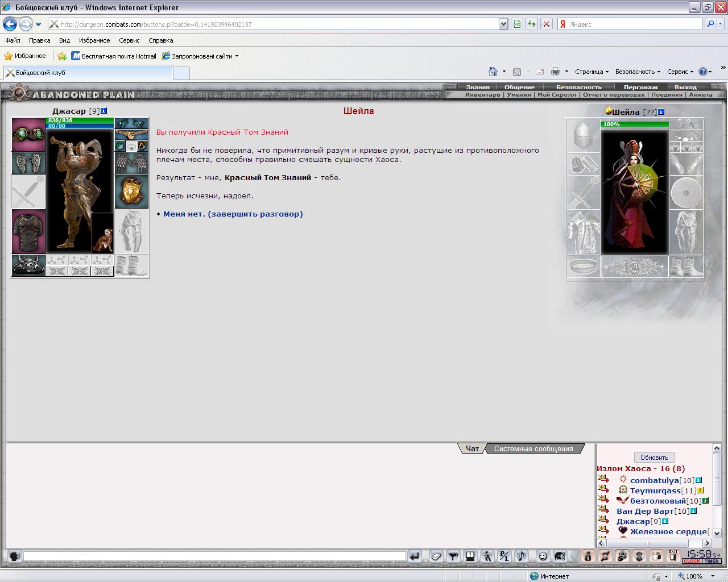Switch to the Чат tab
728x582 pixels.
tap(472, 448)
